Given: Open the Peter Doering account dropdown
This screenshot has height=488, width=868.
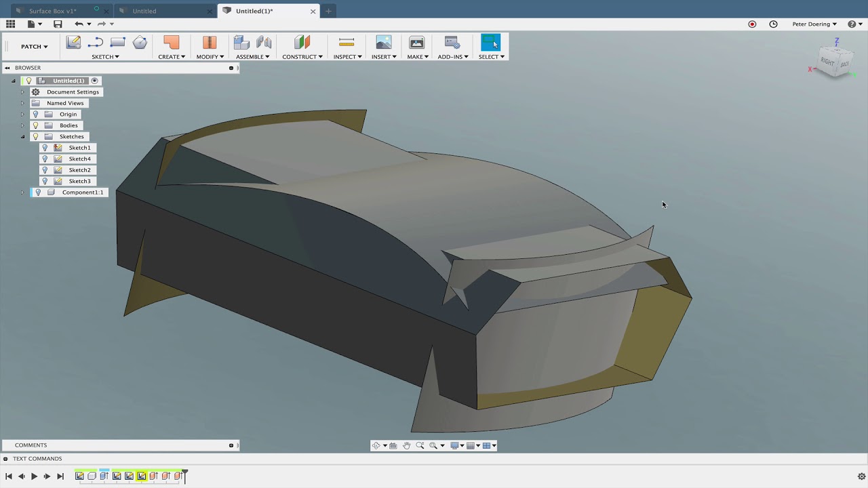Looking at the screenshot, I should [x=814, y=24].
